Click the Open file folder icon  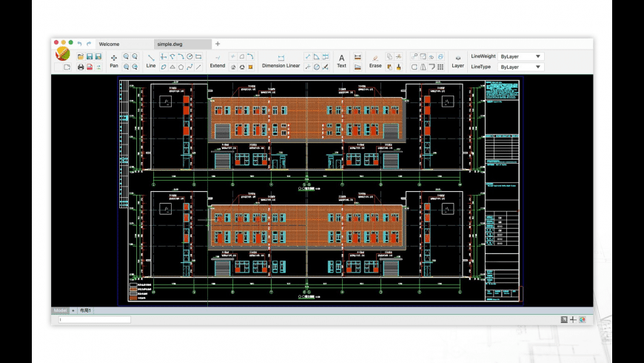[x=81, y=56]
